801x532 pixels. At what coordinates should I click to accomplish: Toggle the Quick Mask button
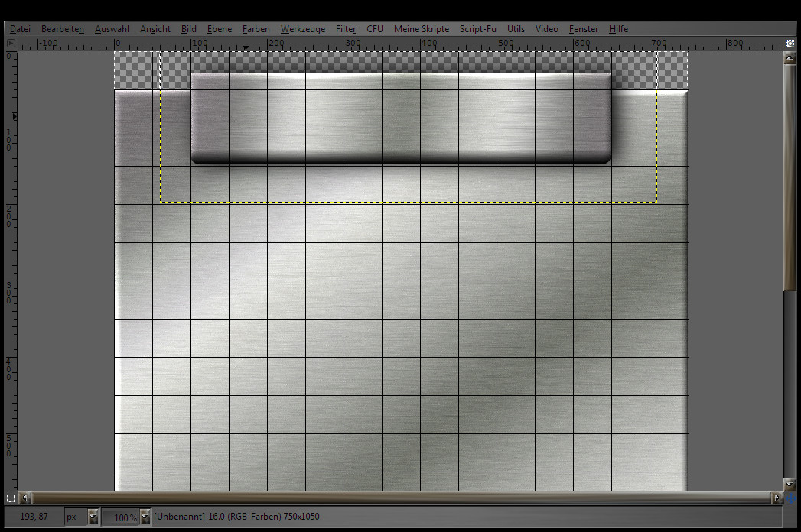click(x=11, y=498)
